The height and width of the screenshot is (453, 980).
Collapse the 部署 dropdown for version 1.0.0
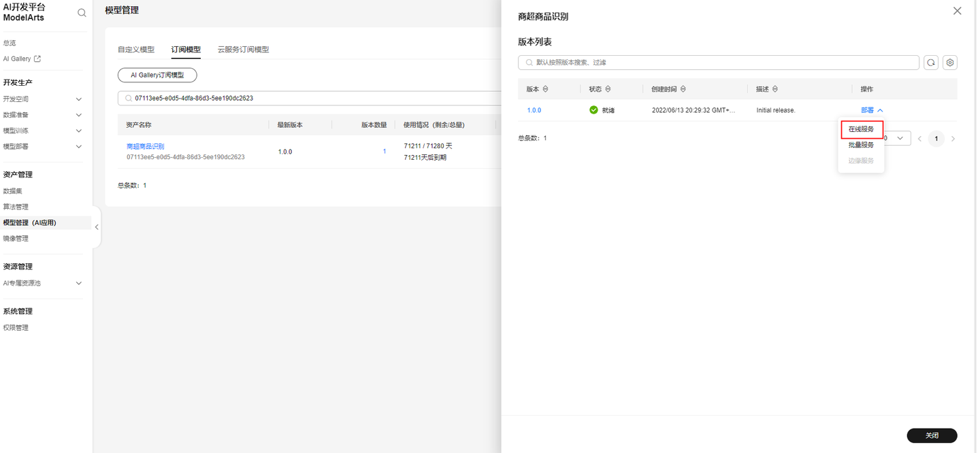click(872, 110)
